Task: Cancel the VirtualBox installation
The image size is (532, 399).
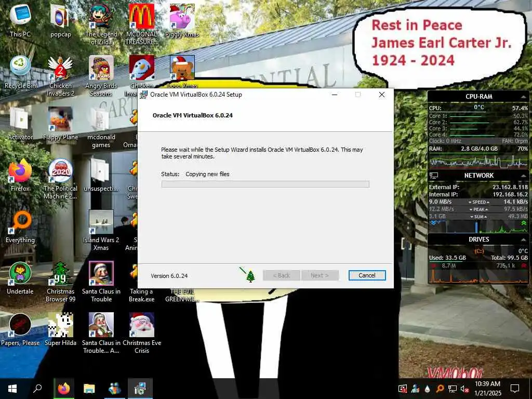Action: click(x=367, y=275)
